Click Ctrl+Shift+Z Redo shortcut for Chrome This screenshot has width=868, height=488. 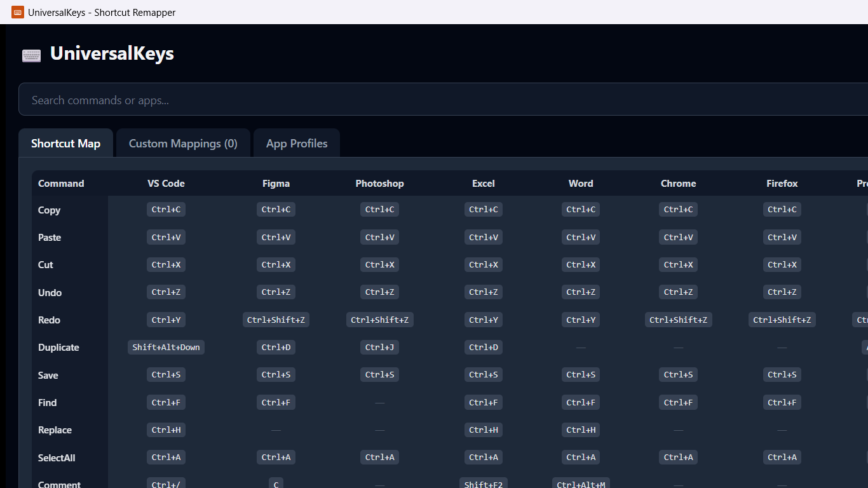click(678, 320)
